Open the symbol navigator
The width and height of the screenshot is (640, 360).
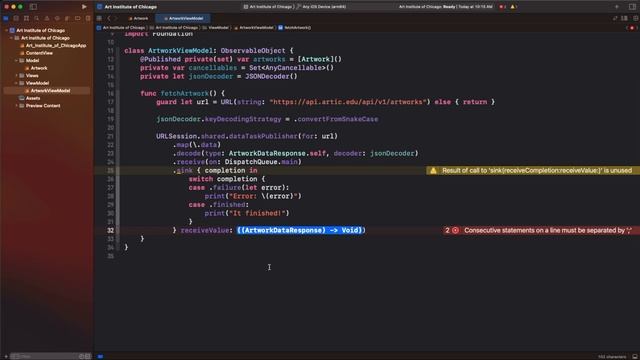(x=27, y=18)
